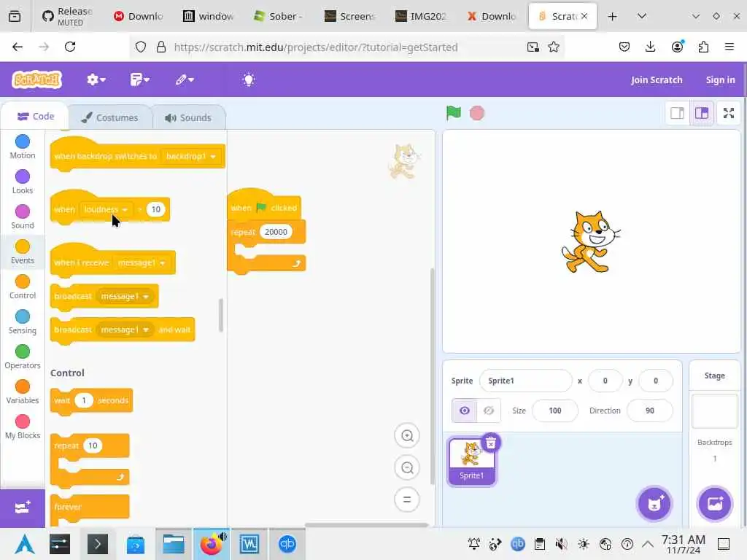Open the file manager in taskbar
The height and width of the screenshot is (560, 747).
coord(174,544)
